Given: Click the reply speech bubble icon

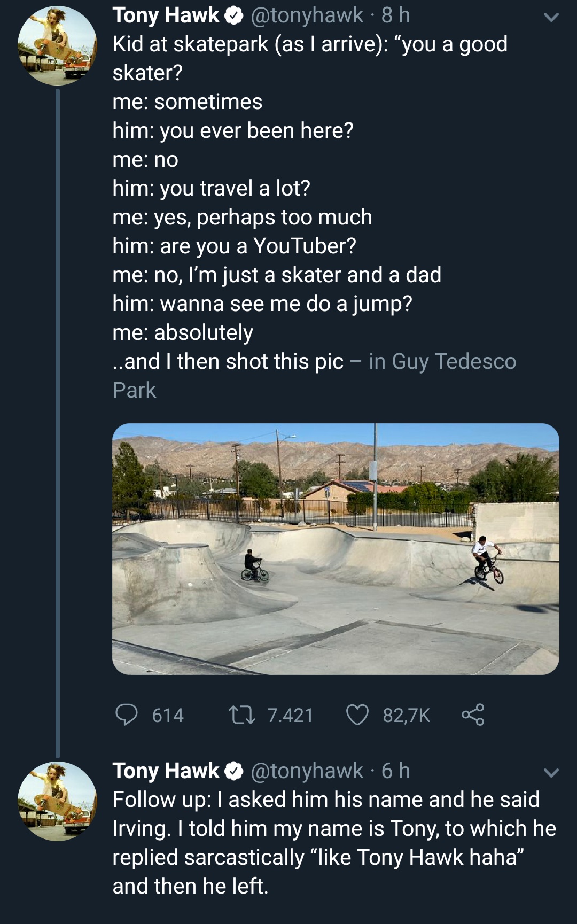Looking at the screenshot, I should coord(127,715).
